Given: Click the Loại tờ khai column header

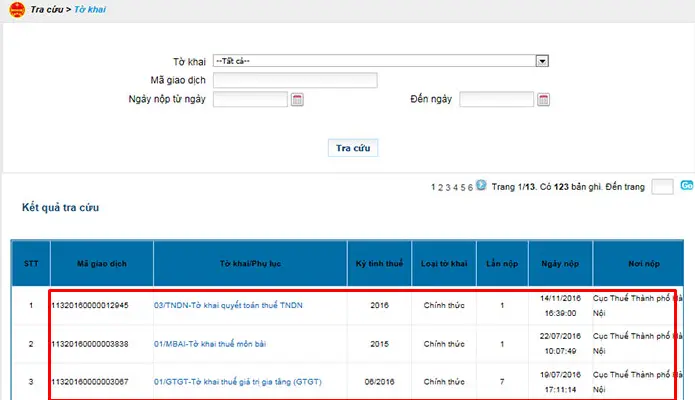Looking at the screenshot, I should click(x=444, y=263).
